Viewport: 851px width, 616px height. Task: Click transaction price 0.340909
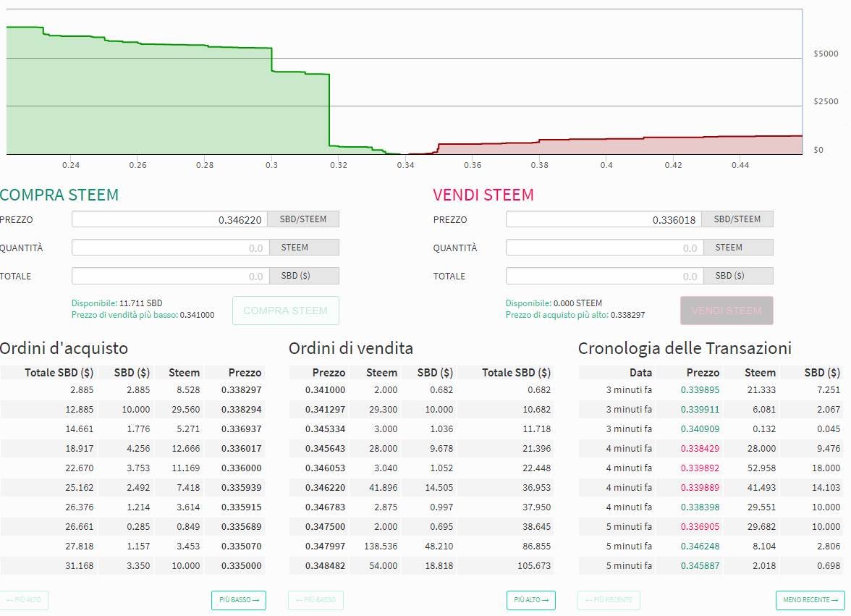700,429
